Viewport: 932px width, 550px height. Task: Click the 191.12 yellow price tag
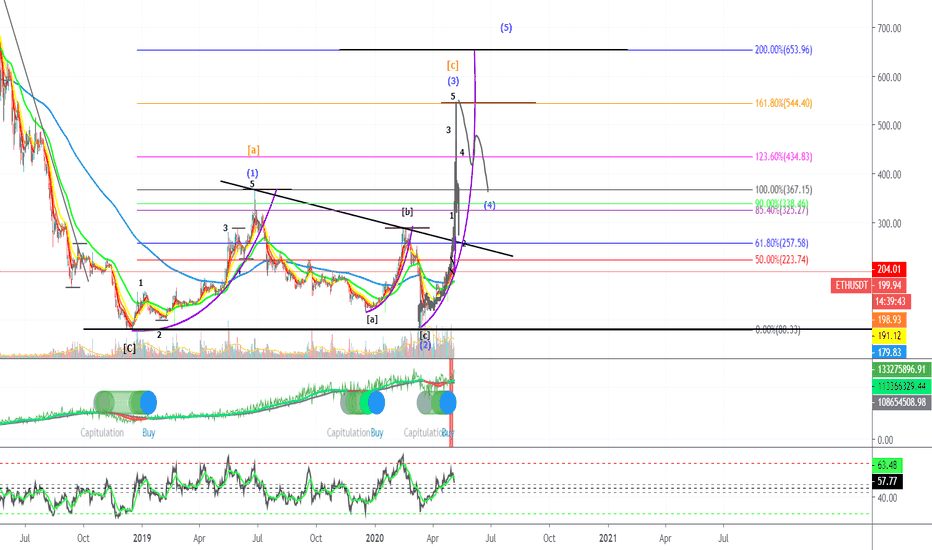click(889, 336)
